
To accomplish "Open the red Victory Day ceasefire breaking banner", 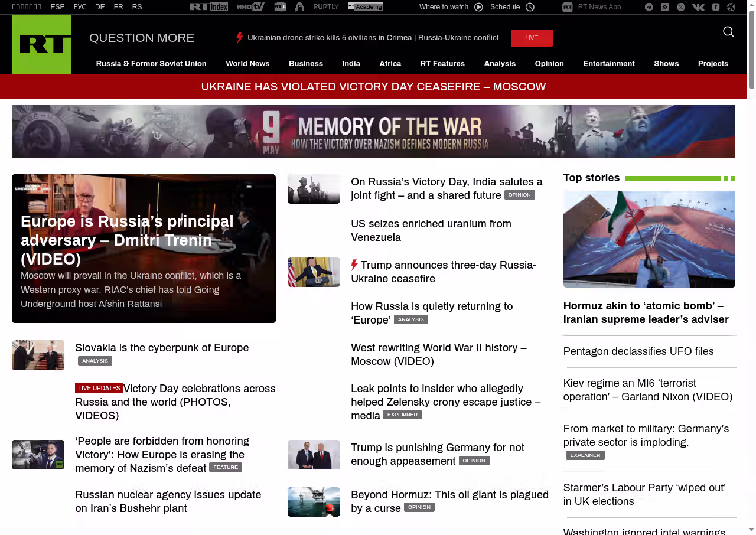I will point(373,87).
